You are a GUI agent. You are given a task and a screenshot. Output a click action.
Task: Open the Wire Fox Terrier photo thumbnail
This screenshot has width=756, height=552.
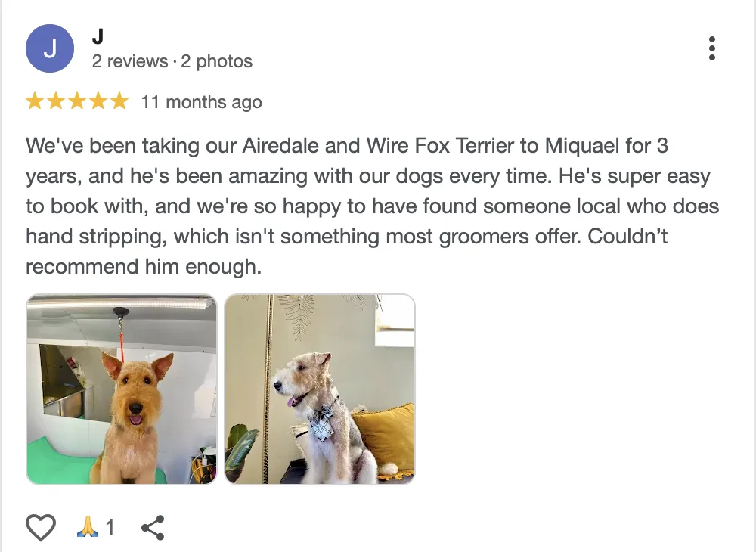click(320, 389)
